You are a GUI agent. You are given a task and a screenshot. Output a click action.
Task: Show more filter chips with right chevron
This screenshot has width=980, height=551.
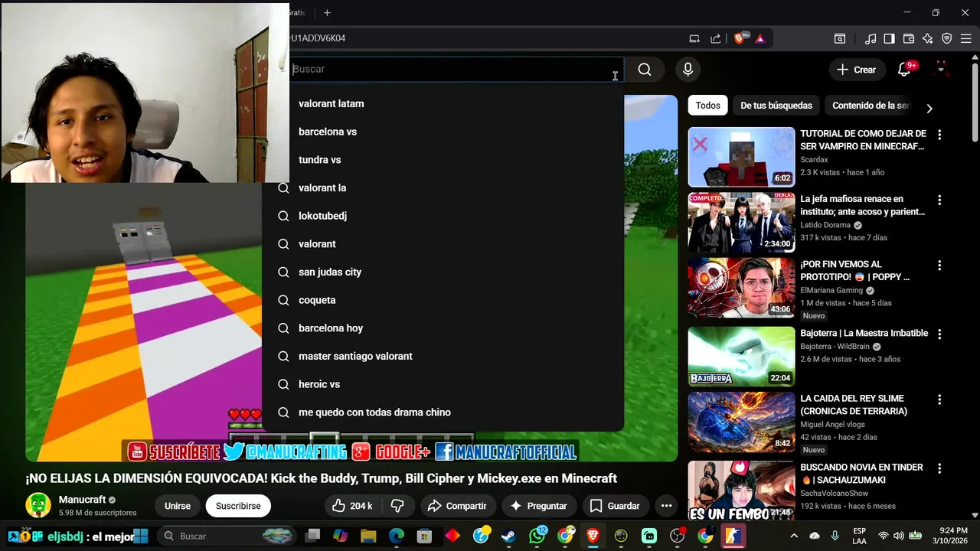pos(929,108)
